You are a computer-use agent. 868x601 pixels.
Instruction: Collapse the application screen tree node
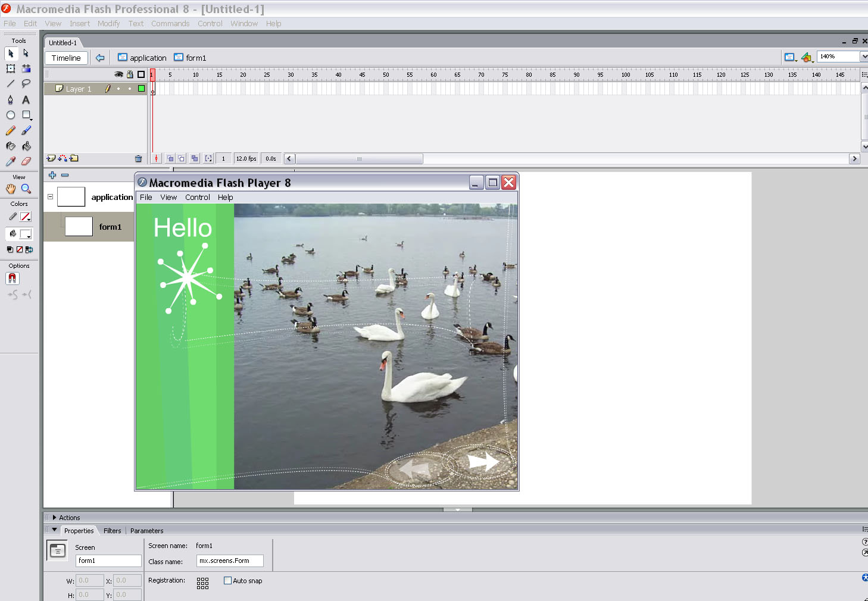pos(51,196)
